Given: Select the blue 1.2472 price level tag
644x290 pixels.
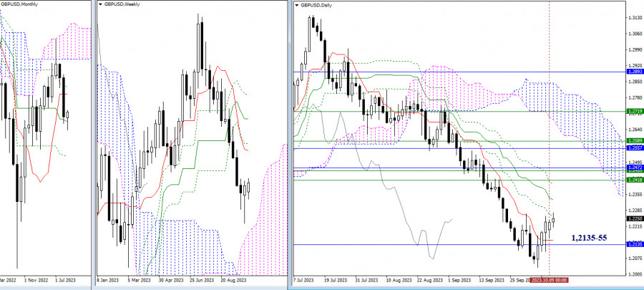Looking at the screenshot, I should (x=635, y=168).
